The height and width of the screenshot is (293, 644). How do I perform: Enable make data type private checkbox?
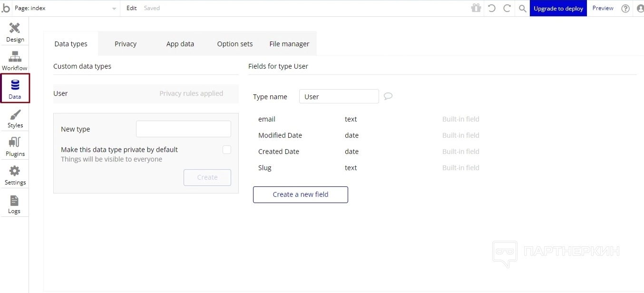227,150
